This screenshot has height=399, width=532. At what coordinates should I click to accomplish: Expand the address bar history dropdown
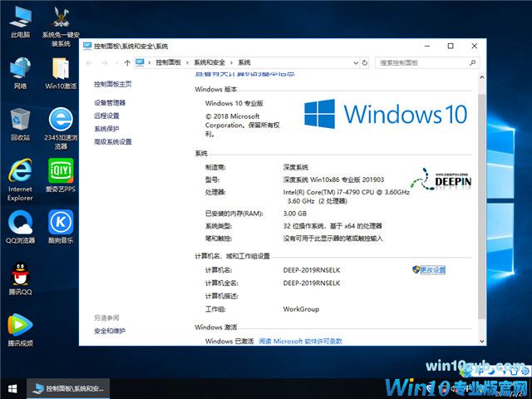[x=356, y=63]
